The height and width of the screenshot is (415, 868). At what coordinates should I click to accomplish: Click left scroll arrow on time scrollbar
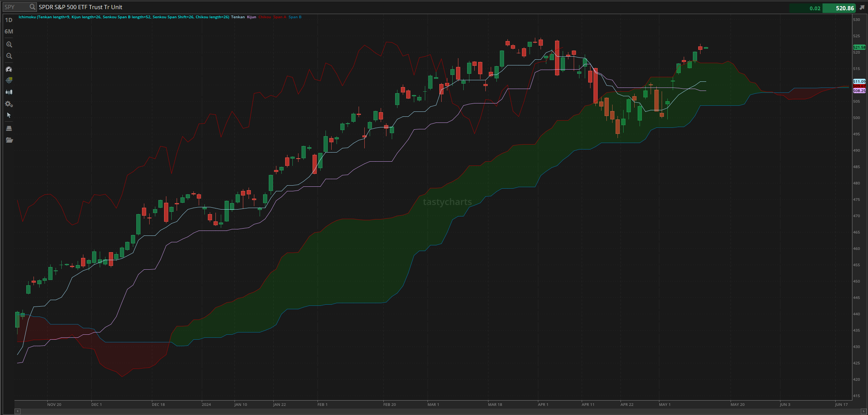17,411
